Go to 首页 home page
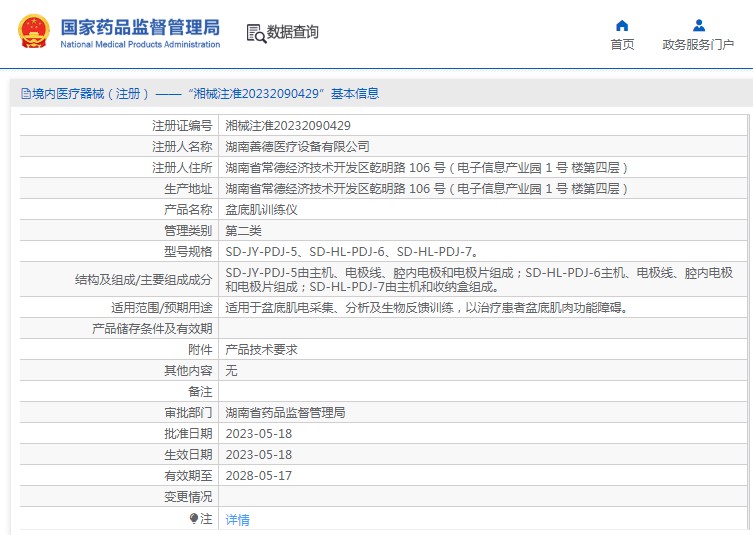Image resolution: width=753 pixels, height=535 pixels. (x=622, y=45)
